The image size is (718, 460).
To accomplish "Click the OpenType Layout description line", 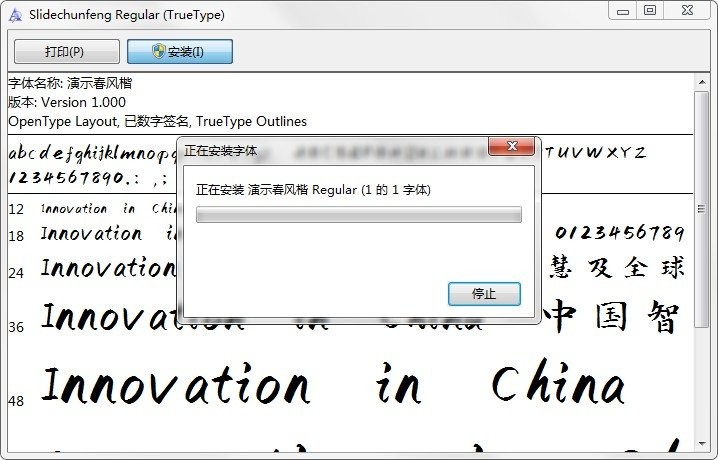I will pyautogui.click(x=158, y=121).
